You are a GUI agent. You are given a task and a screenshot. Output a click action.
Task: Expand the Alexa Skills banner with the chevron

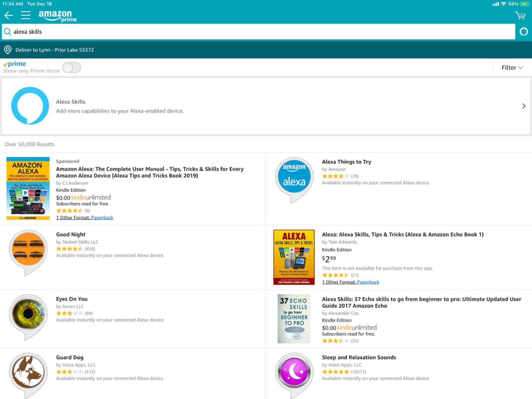pos(524,106)
